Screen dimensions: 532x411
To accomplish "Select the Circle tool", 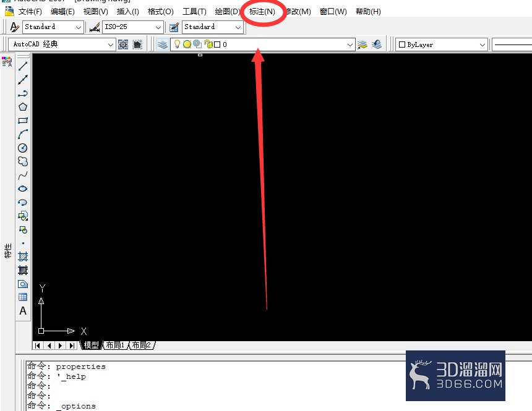I will click(x=23, y=148).
